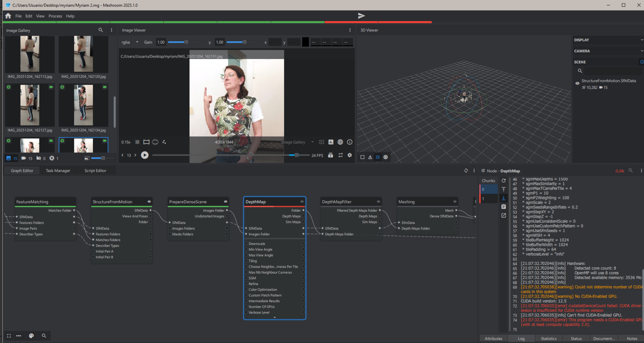Toggle StructureFromMotion.SfMData visibility eye

click(x=577, y=83)
